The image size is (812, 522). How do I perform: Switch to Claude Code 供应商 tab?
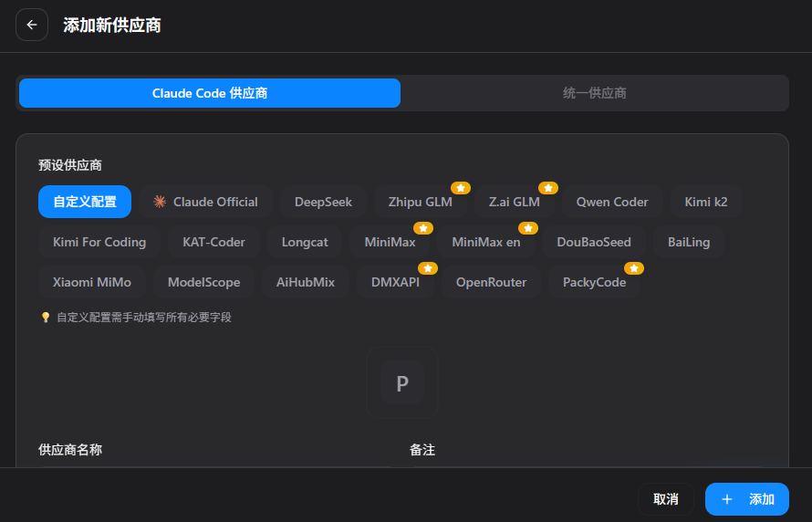210,93
